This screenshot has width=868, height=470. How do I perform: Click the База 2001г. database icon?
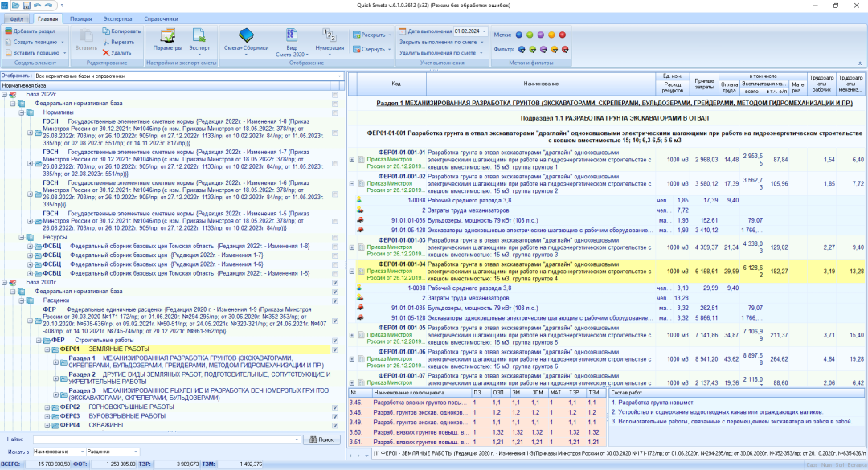point(13,282)
